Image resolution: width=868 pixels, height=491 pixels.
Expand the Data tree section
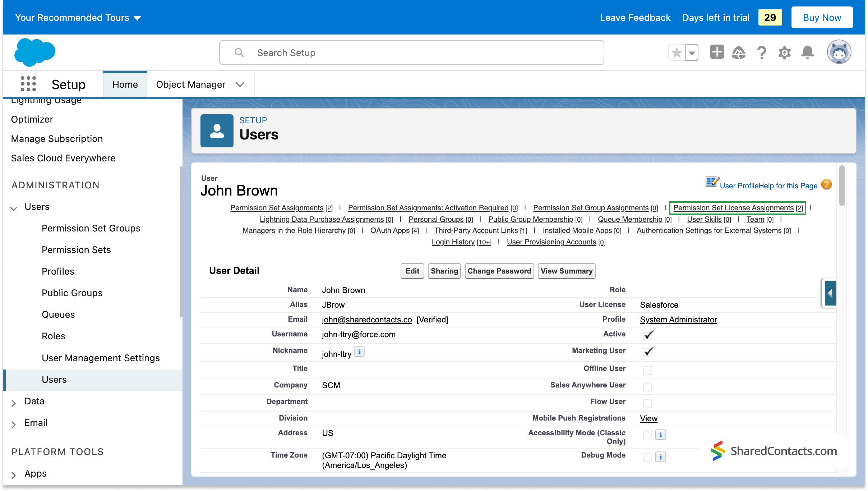(14, 403)
